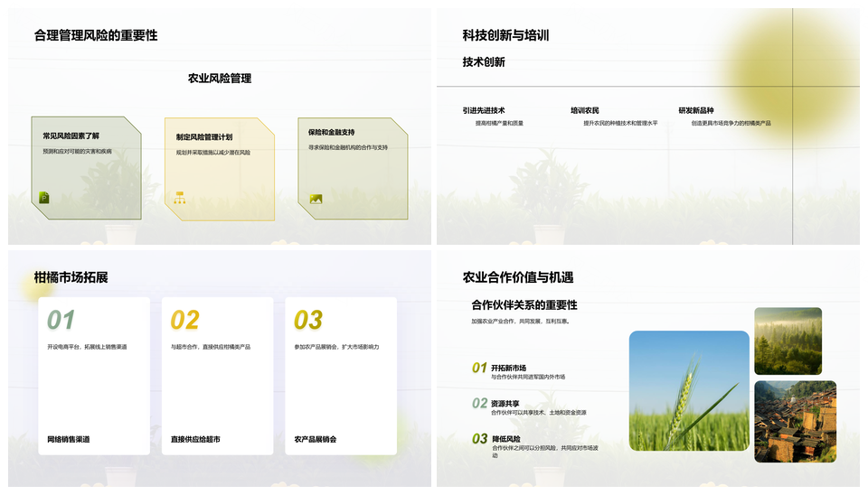Select the 合理管理风险的重要性 slide title
This screenshot has width=868, height=495.
pyautogui.click(x=96, y=35)
